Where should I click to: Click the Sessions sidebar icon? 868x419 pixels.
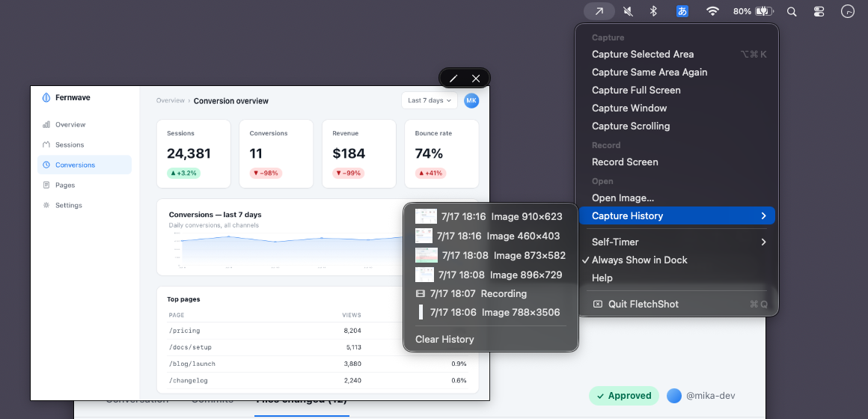[x=46, y=144]
